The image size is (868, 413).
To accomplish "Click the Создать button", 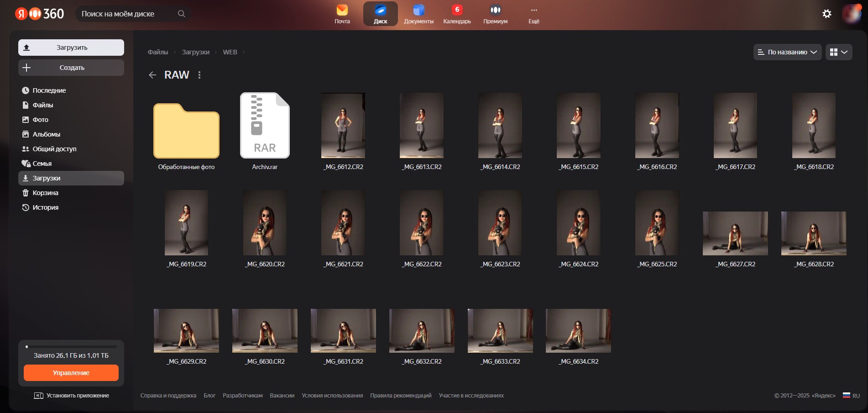I will tap(71, 68).
